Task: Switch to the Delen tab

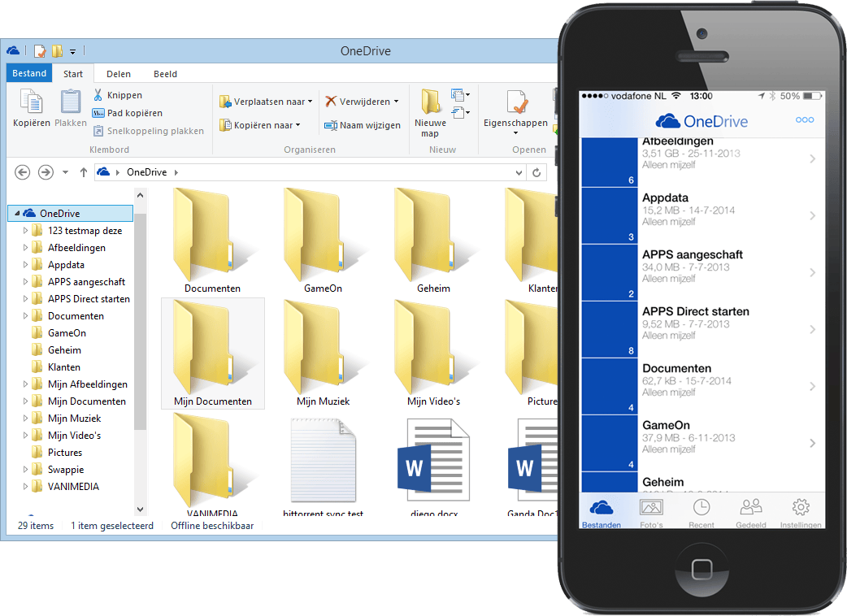Action: coord(119,74)
